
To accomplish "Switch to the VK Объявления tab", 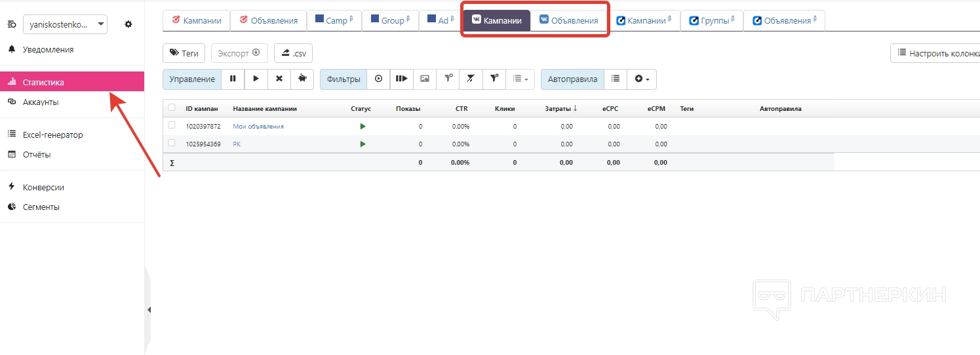I will (x=568, y=20).
